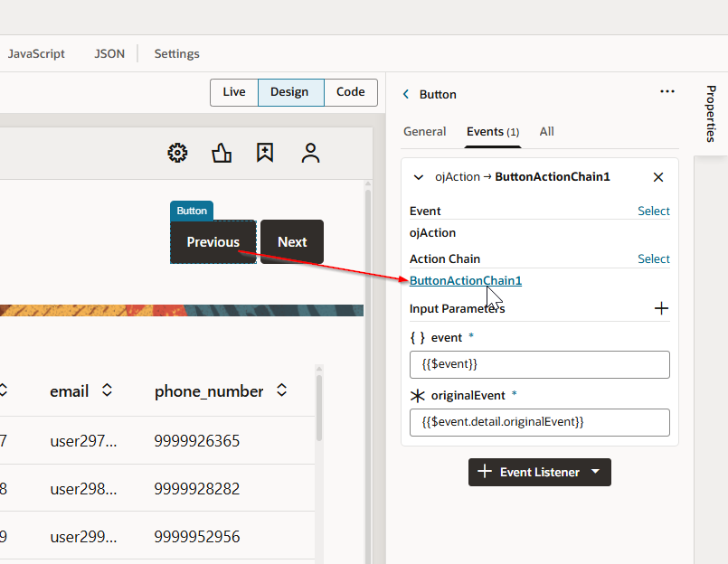
Task: Click the Next button on canvas
Action: 292,242
